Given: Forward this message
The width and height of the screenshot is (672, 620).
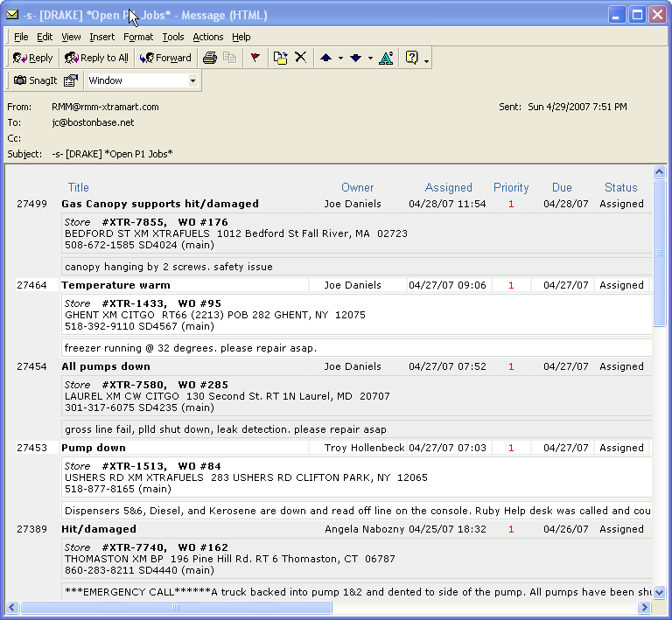Looking at the screenshot, I should pyautogui.click(x=165, y=58).
